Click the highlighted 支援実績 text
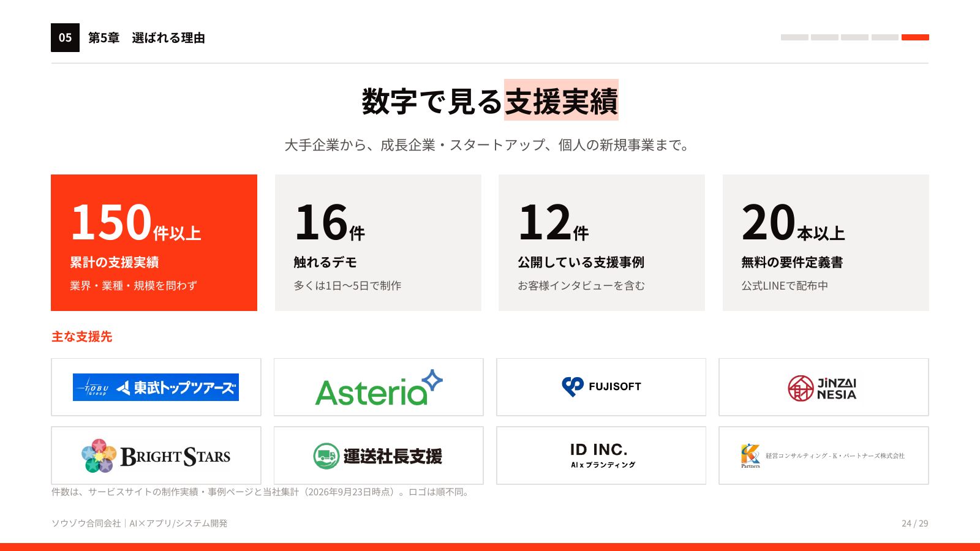Image resolution: width=980 pixels, height=551 pixels. (x=561, y=100)
